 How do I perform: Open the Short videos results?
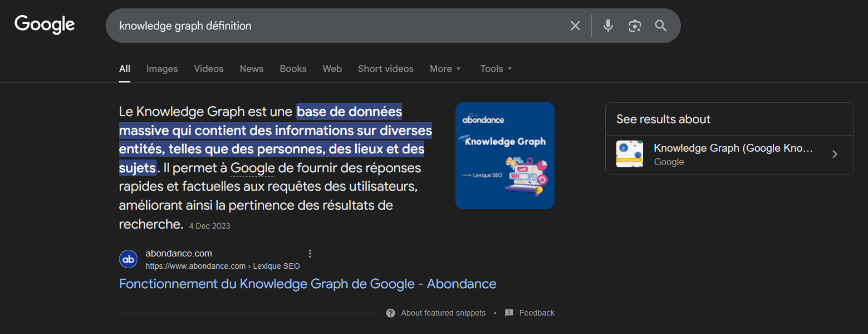(x=385, y=69)
